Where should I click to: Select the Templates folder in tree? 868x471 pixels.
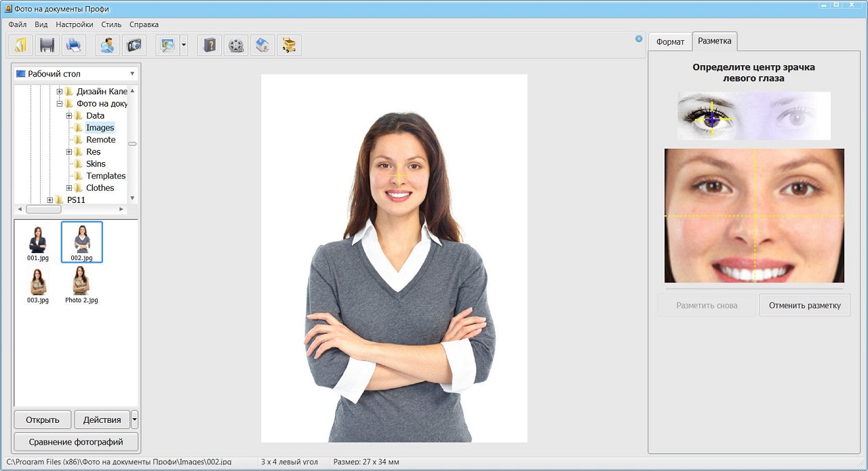pos(106,176)
